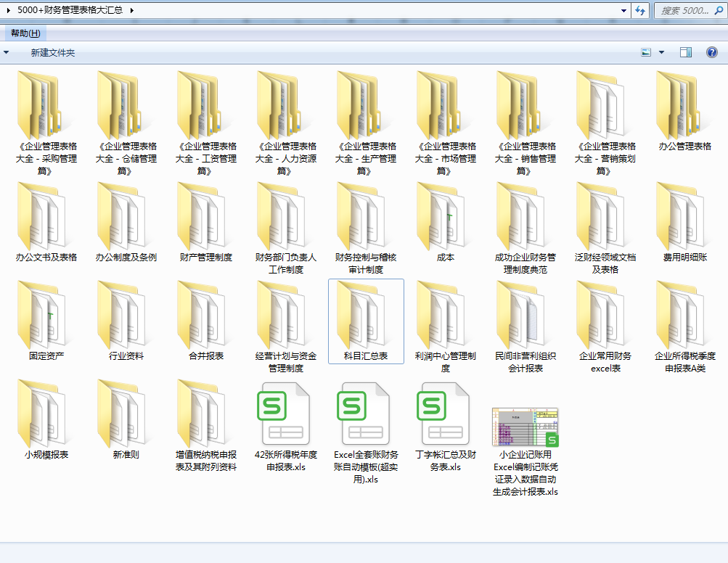Image resolution: width=728 pixels, height=563 pixels.
Task: Click the 5000+财务管理表格大汇总 breadcrumb
Action: coord(70,10)
